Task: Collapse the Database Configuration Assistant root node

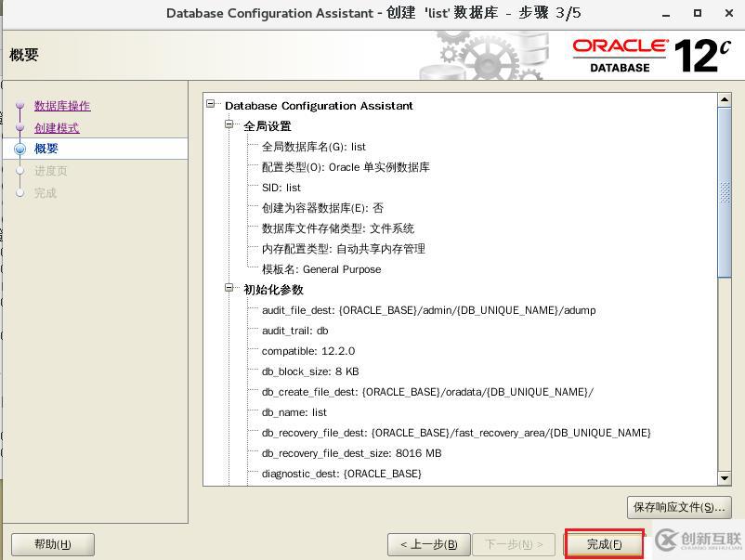Action: (211, 103)
